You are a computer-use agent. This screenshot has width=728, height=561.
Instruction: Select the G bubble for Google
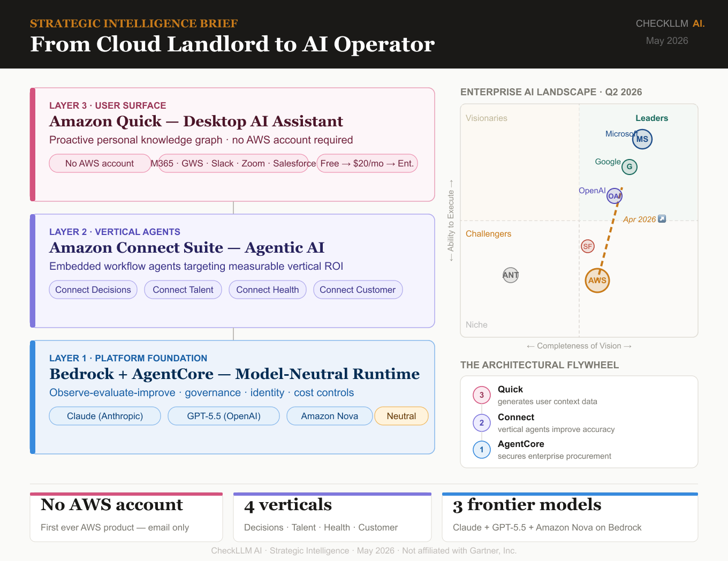click(630, 167)
